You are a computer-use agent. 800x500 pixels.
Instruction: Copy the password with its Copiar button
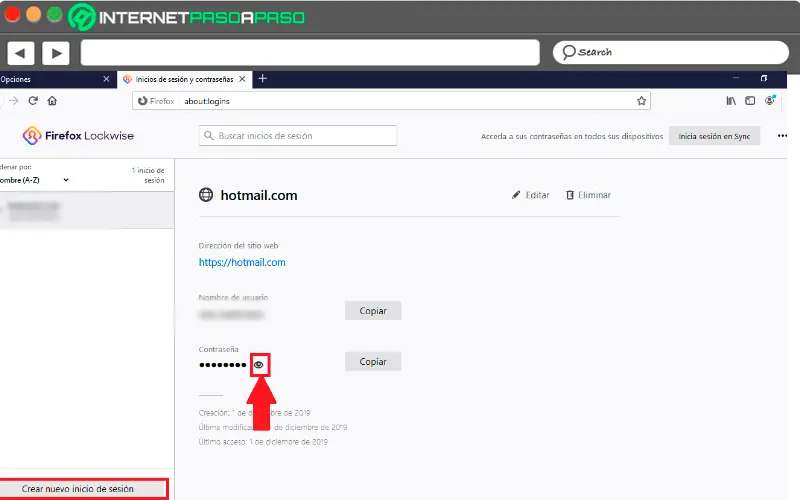[x=373, y=362]
